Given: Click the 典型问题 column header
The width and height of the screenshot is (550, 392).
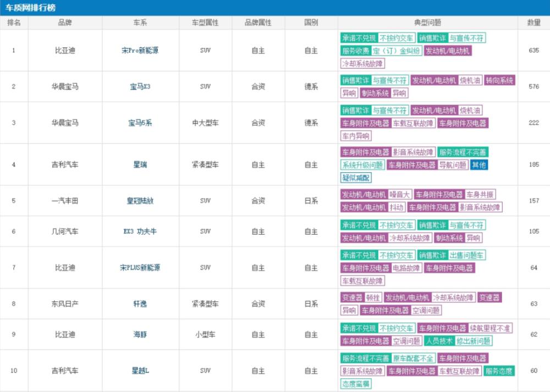Looking at the screenshot, I should 427,23.
